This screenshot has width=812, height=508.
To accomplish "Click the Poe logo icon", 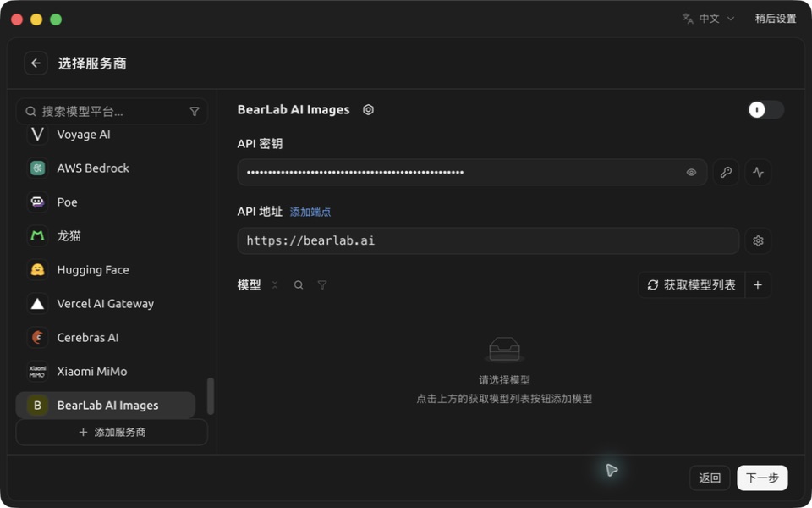I will click(37, 202).
